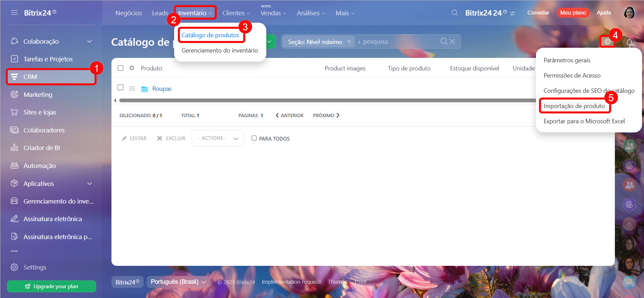Open the notifications bell icon
This screenshot has width=644, height=298.
coord(629,42)
